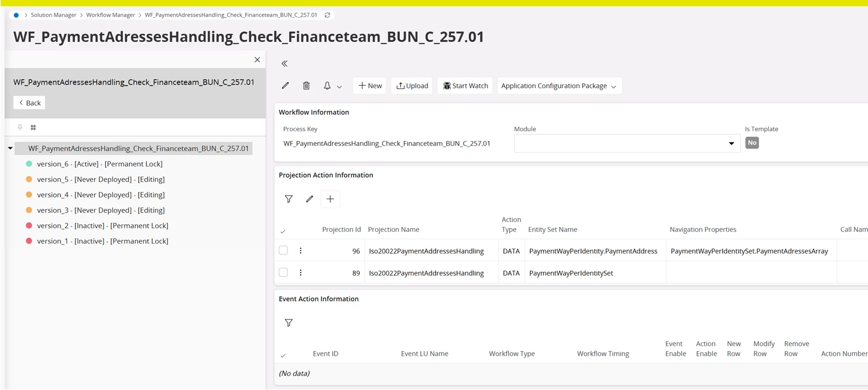Refresh page via breadcrumb reload icon

[327, 15]
